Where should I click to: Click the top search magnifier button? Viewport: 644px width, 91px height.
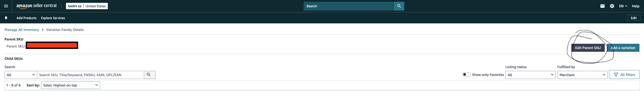[399, 6]
